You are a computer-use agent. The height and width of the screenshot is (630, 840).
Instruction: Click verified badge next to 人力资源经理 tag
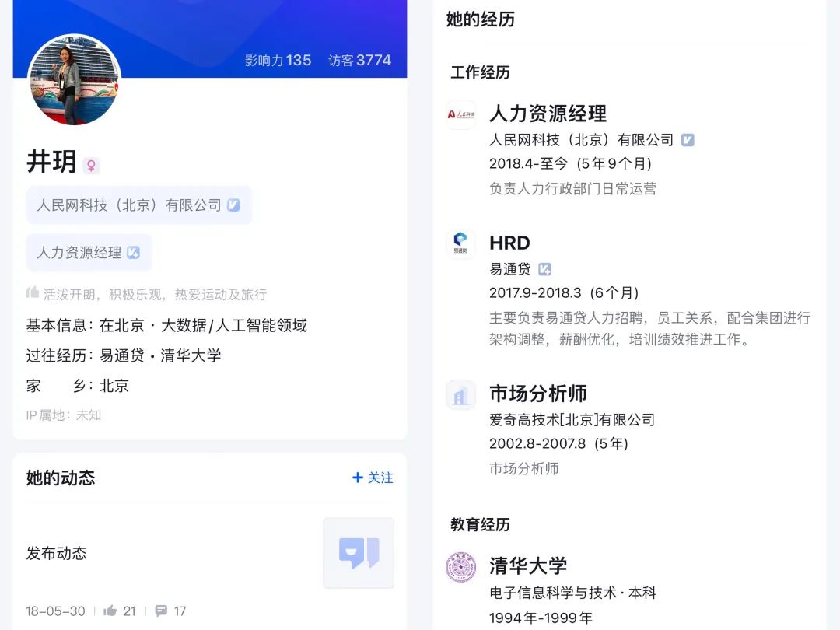point(134,253)
